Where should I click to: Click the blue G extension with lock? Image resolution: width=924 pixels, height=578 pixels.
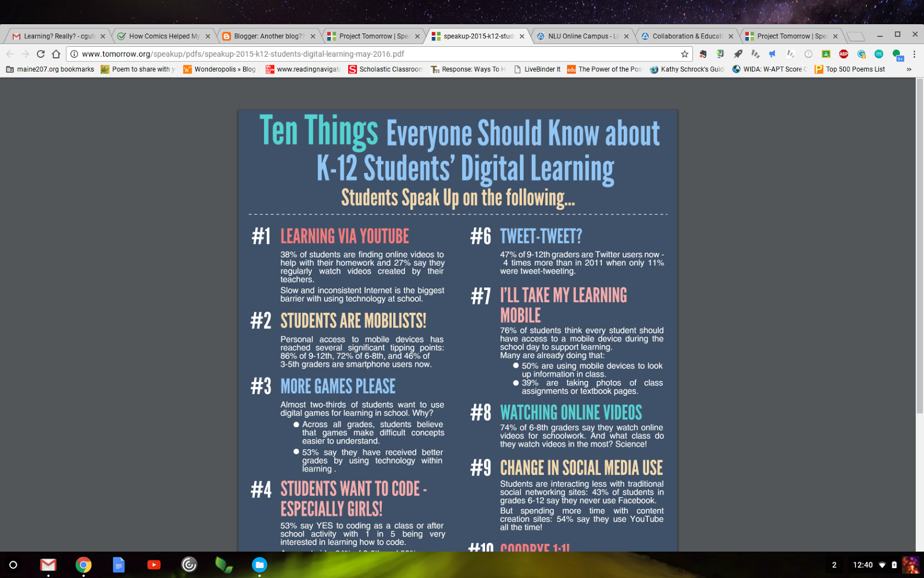point(861,54)
